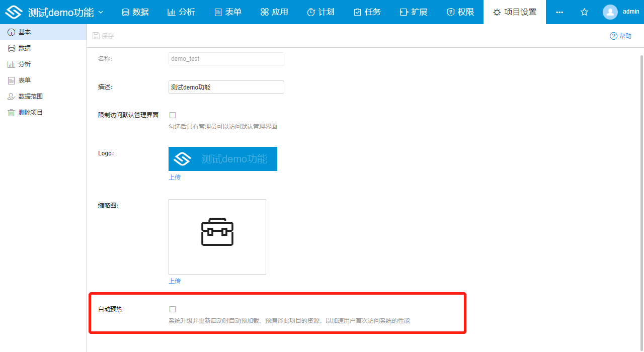This screenshot has width=644, height=352.
Task: Switch to the 任务 tab
Action: point(367,12)
